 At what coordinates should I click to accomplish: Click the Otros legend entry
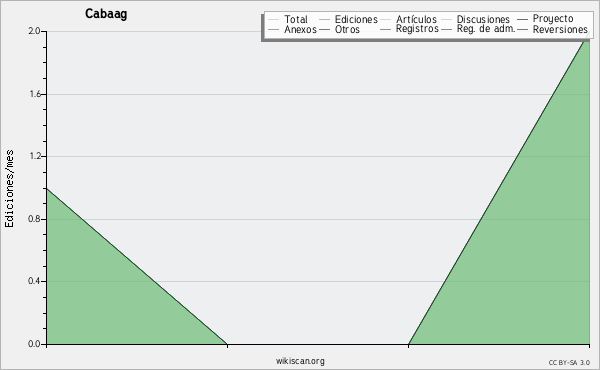[x=339, y=29]
